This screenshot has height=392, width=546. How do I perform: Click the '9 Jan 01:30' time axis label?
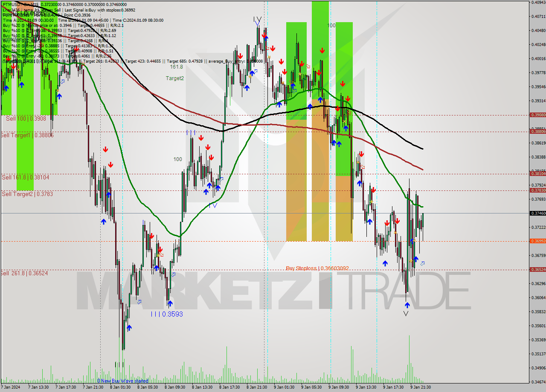284,387
